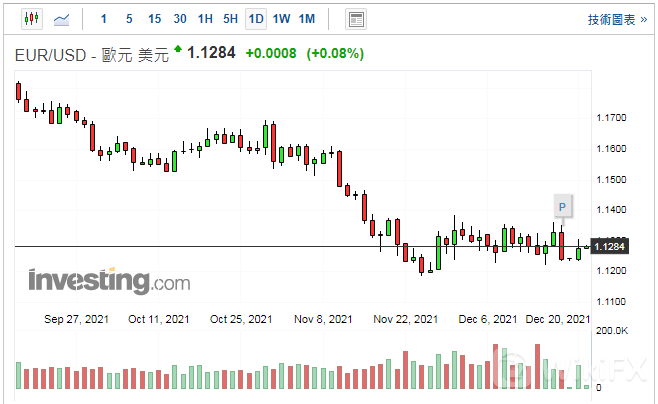658x404 pixels.
Task: Open the news panel icon in toolbar
Action: click(355, 19)
